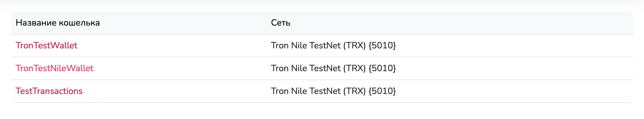Viewport: 644px width, 119px height.
Task: Click the word 'Nile' in the second network cell
Action: [x=299, y=68]
